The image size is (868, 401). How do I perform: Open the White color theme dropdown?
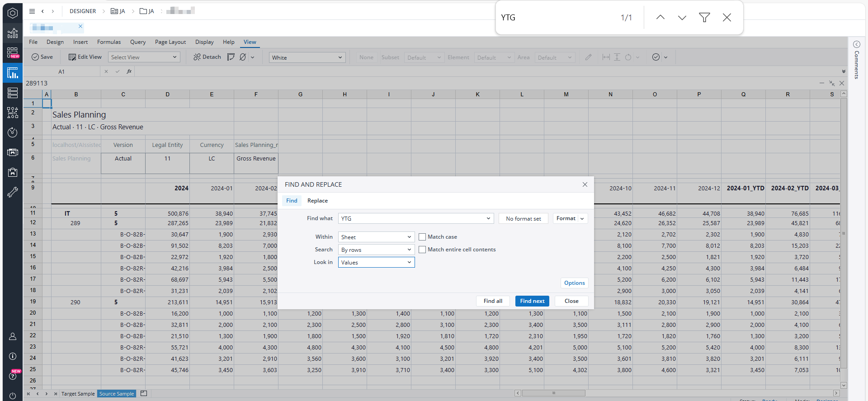[x=307, y=57]
